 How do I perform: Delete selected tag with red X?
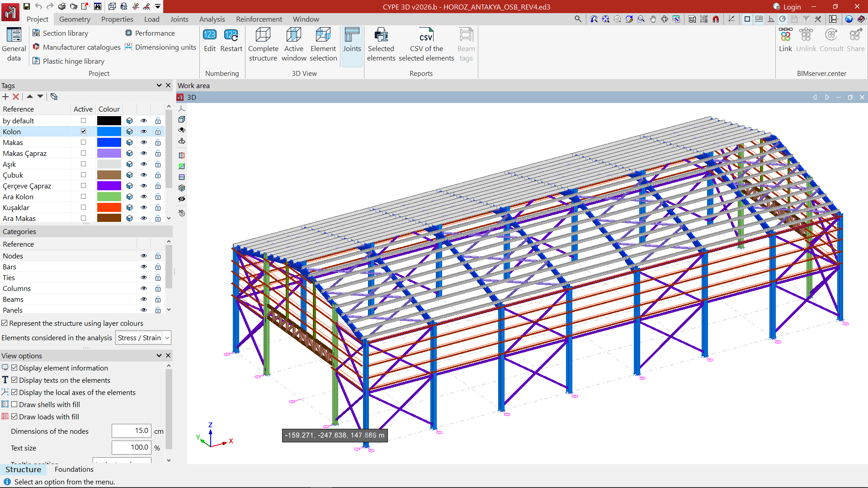[16, 97]
